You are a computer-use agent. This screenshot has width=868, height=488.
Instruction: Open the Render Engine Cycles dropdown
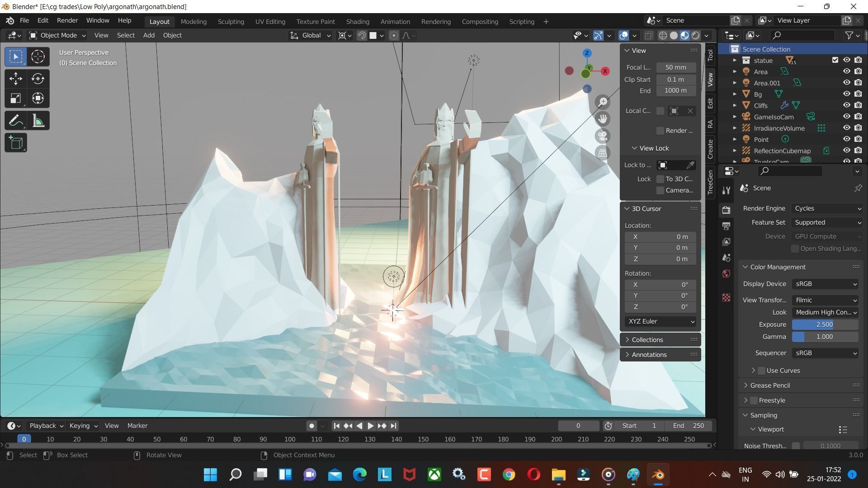pyautogui.click(x=827, y=208)
